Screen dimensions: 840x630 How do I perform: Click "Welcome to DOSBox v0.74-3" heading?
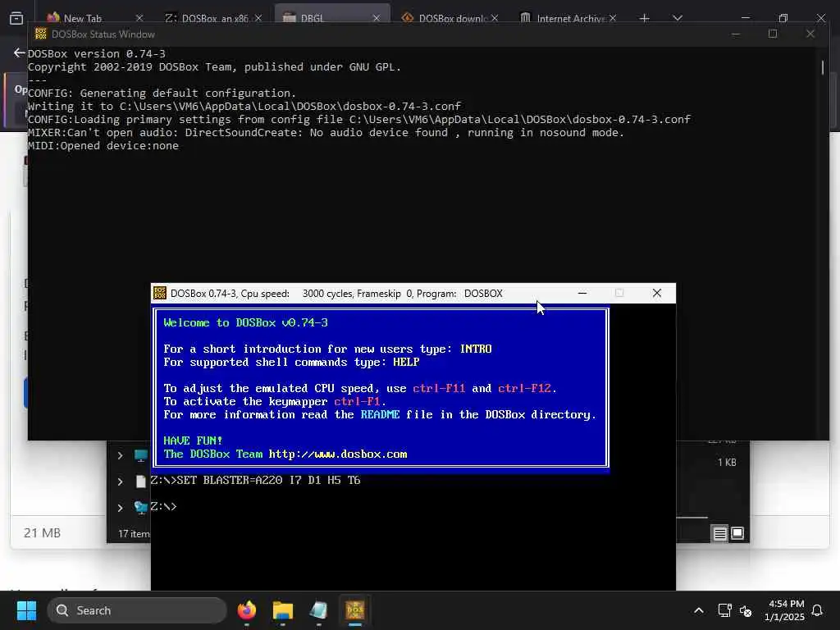[x=245, y=322]
